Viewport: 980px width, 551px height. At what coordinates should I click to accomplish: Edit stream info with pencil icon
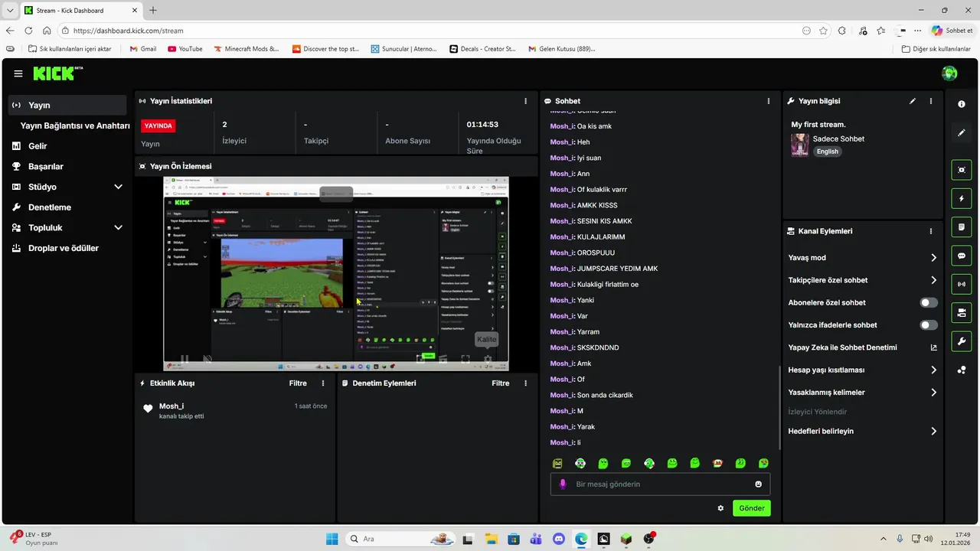[913, 101]
